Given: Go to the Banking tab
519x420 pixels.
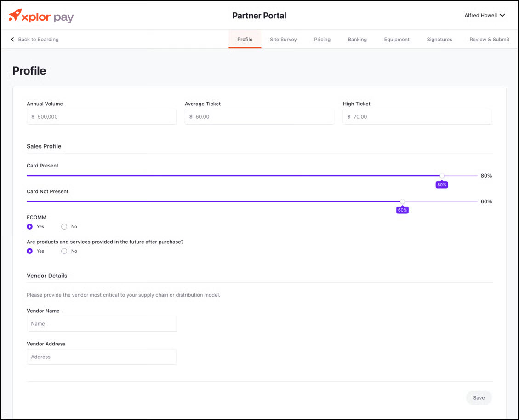Looking at the screenshot, I should (357, 40).
